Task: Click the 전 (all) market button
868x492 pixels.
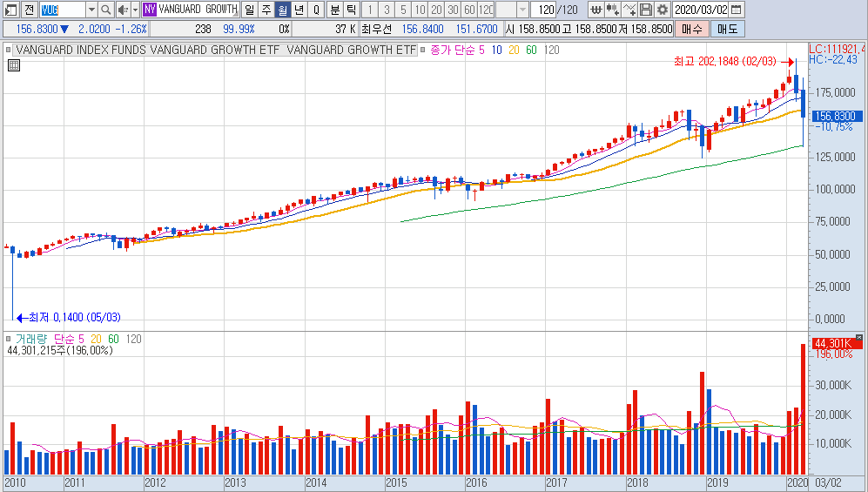Action: 29,10
